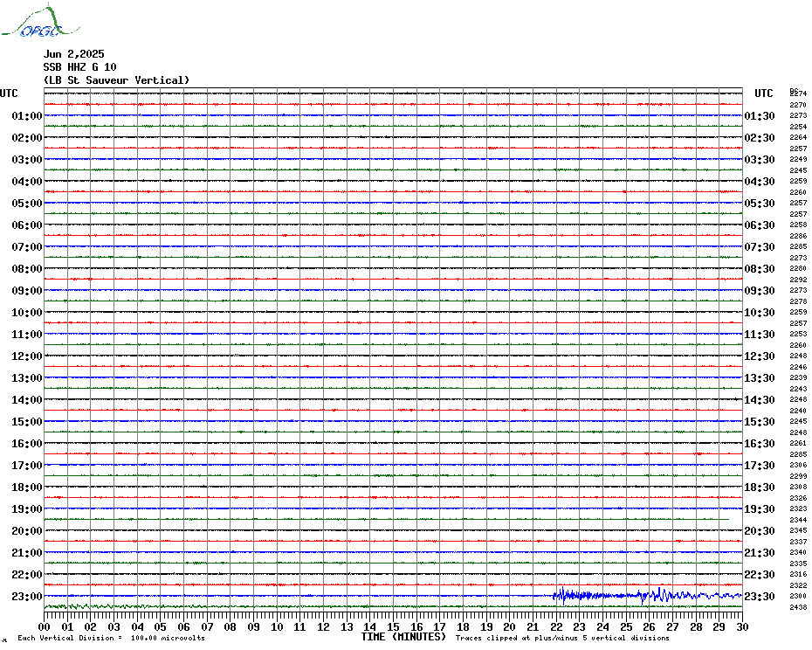Click the '02:30' right-side time label
Viewport: 812px width, 650px height.
click(760, 138)
